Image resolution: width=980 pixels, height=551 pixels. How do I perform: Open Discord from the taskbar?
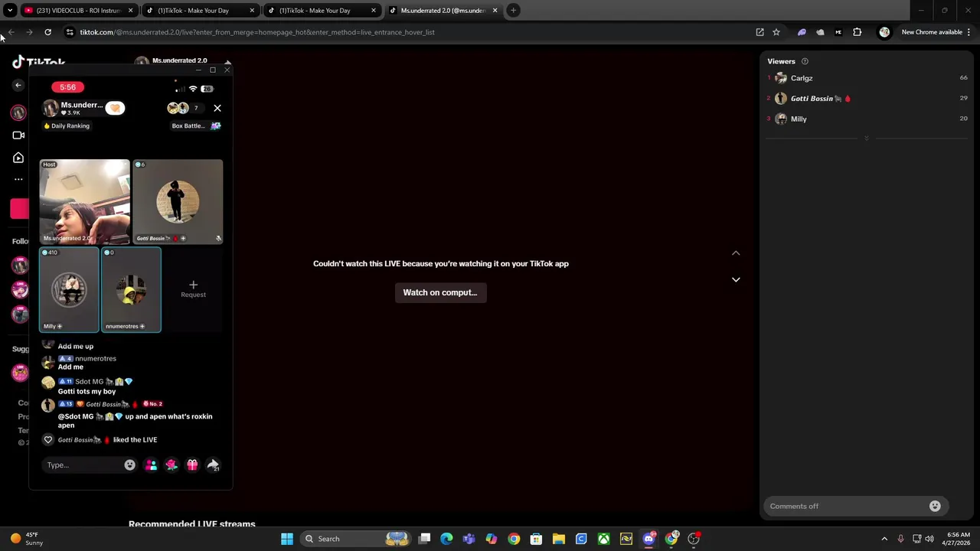649,539
